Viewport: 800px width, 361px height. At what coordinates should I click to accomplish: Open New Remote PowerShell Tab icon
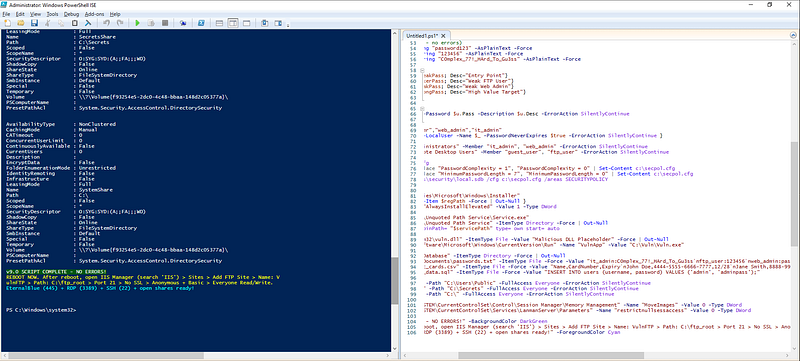pyautogui.click(x=183, y=23)
